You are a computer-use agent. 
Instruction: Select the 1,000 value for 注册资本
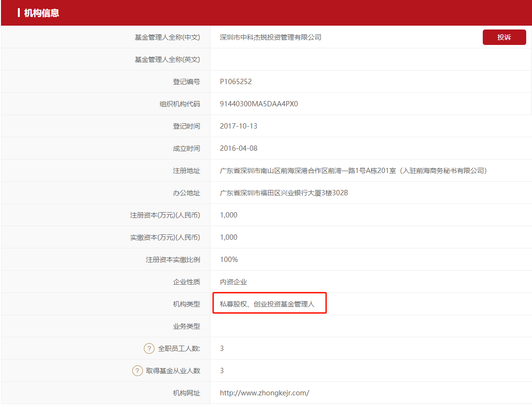pos(229,215)
